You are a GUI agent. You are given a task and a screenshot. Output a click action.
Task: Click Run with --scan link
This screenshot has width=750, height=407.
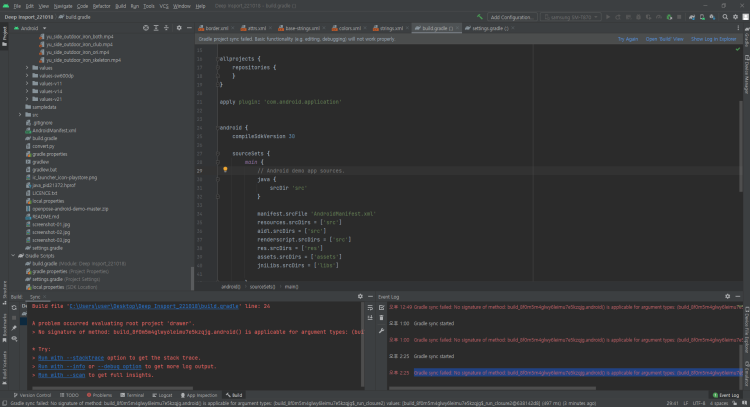pyautogui.click(x=62, y=375)
